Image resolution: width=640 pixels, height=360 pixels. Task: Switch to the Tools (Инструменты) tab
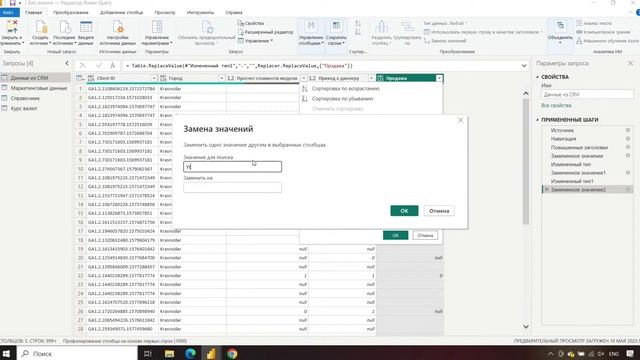(x=200, y=13)
